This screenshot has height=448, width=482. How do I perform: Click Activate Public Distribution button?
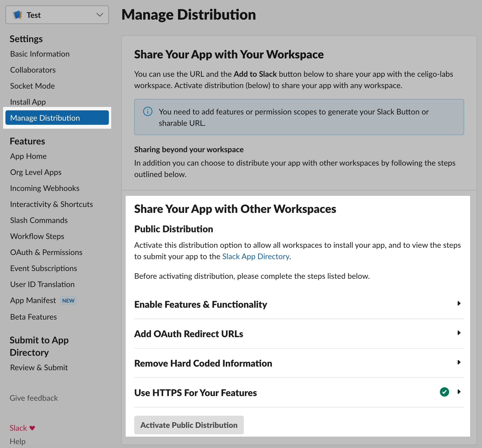189,425
